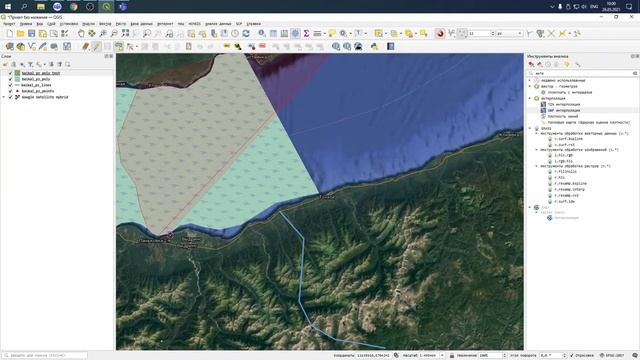
Task: Collapse GRASS raster tools (r.*) group
Action: (536, 166)
